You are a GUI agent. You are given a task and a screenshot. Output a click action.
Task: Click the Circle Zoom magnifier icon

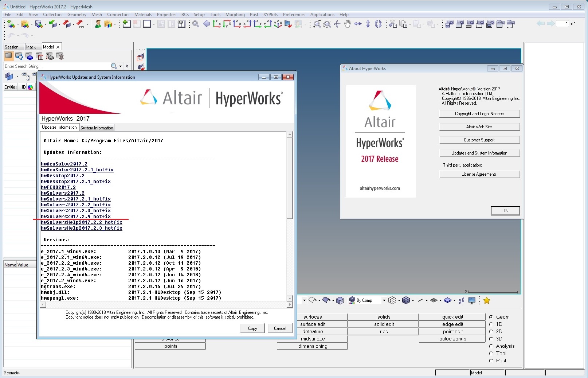click(x=327, y=24)
